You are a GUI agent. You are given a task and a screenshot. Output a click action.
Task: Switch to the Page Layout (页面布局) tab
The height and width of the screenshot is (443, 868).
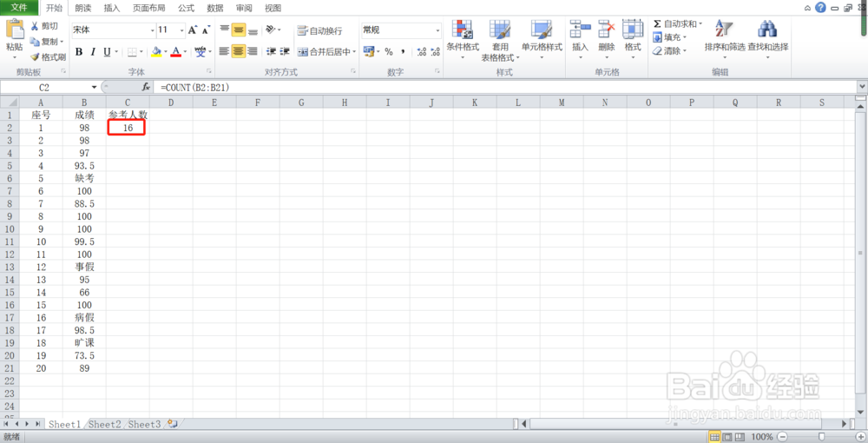click(x=149, y=8)
